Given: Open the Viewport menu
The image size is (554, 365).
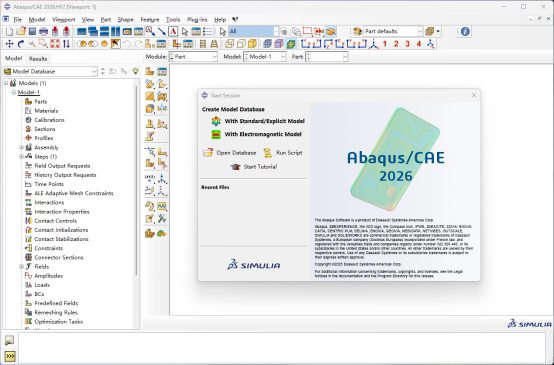Looking at the screenshot, I should 64,19.
